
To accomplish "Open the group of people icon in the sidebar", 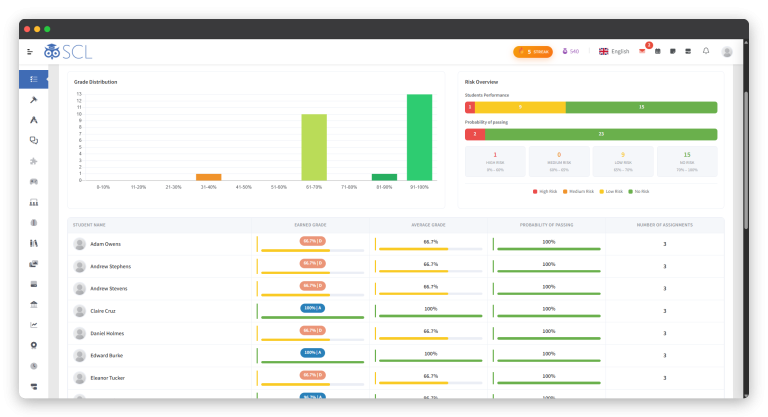I will (x=34, y=202).
